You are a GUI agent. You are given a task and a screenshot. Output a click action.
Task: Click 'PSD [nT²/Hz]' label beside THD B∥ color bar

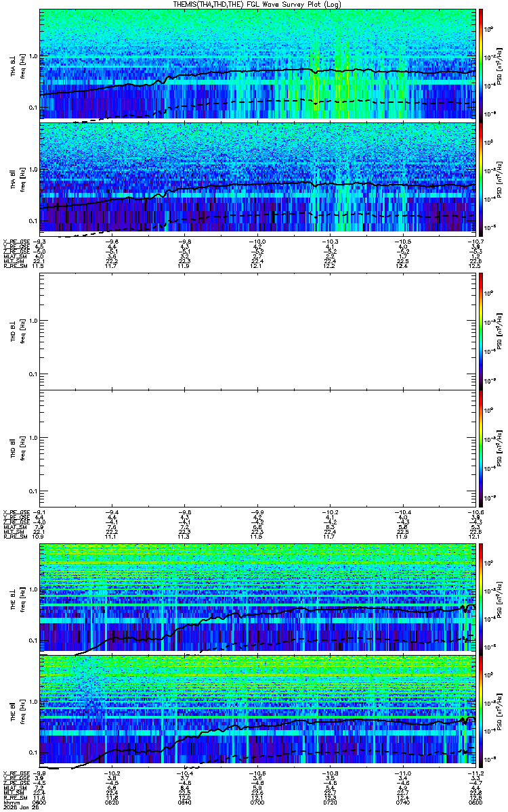tap(500, 448)
